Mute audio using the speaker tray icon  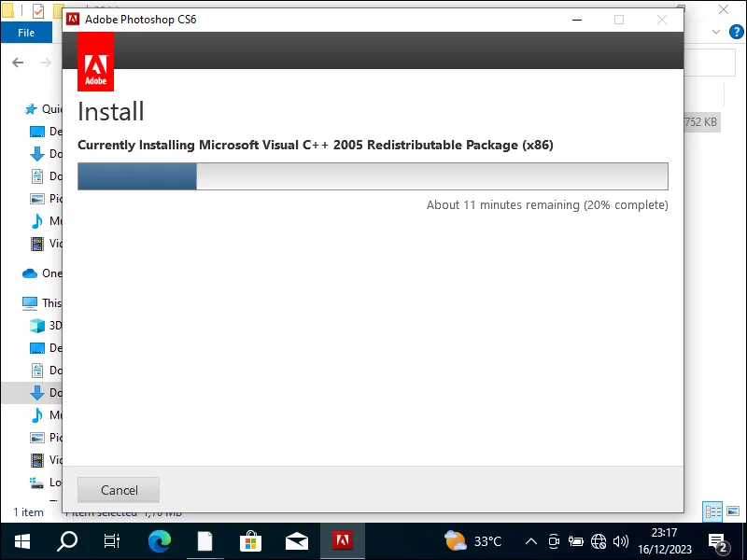pyautogui.click(x=621, y=539)
